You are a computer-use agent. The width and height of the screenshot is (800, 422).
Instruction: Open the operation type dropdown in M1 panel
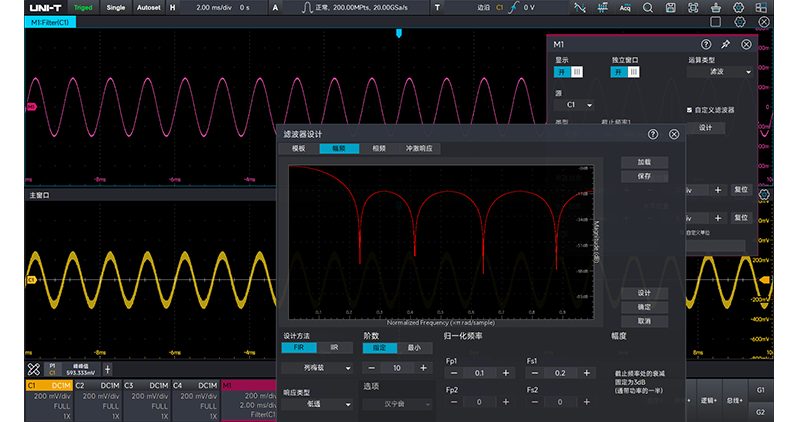[x=720, y=72]
